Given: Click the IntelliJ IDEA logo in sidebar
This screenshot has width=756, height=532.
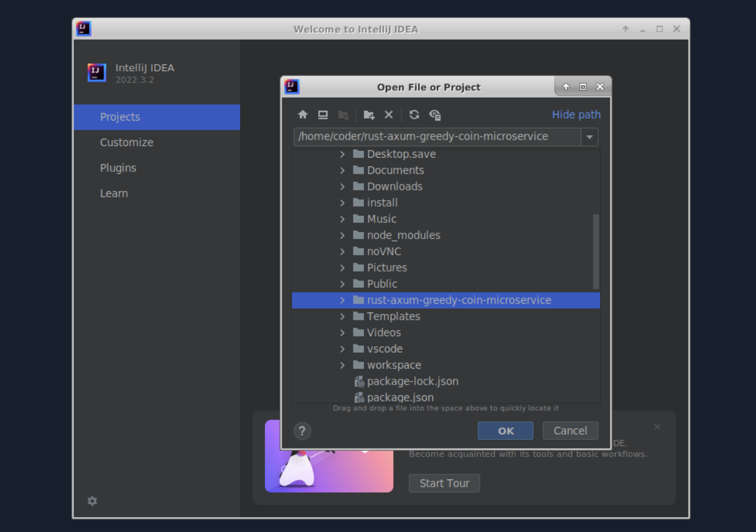Looking at the screenshot, I should click(x=97, y=72).
